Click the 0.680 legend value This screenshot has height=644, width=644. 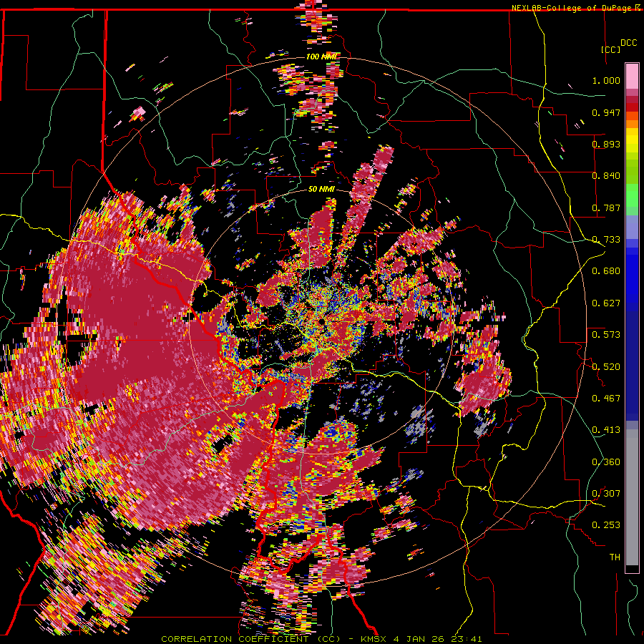(606, 271)
